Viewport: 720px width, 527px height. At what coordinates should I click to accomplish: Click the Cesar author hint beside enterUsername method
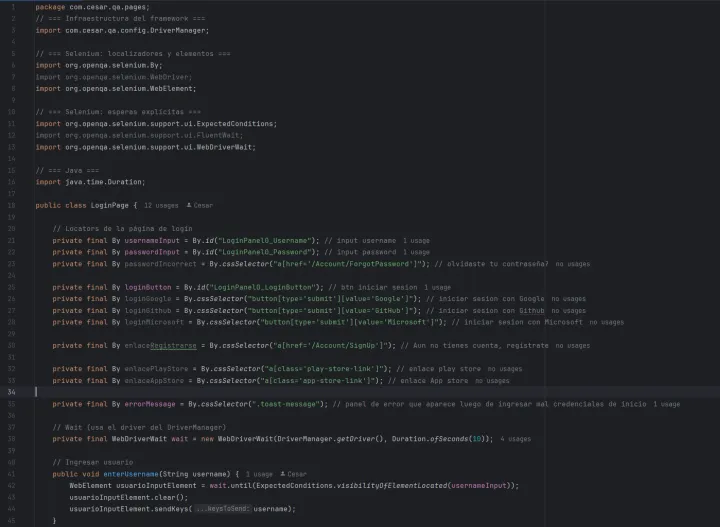pos(293,474)
